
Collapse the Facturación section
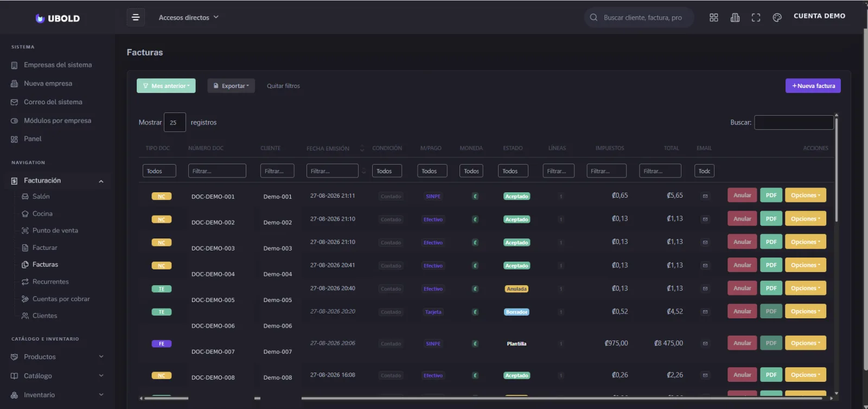point(58,181)
